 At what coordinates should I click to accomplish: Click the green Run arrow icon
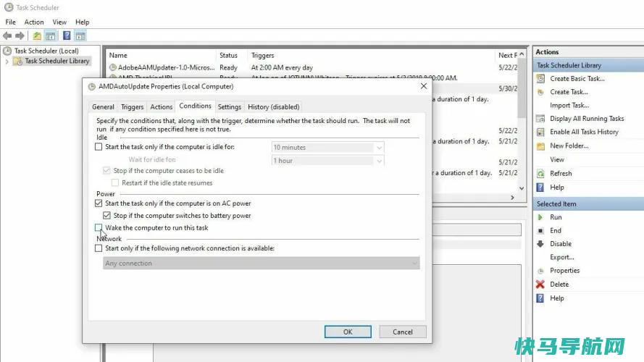540,217
